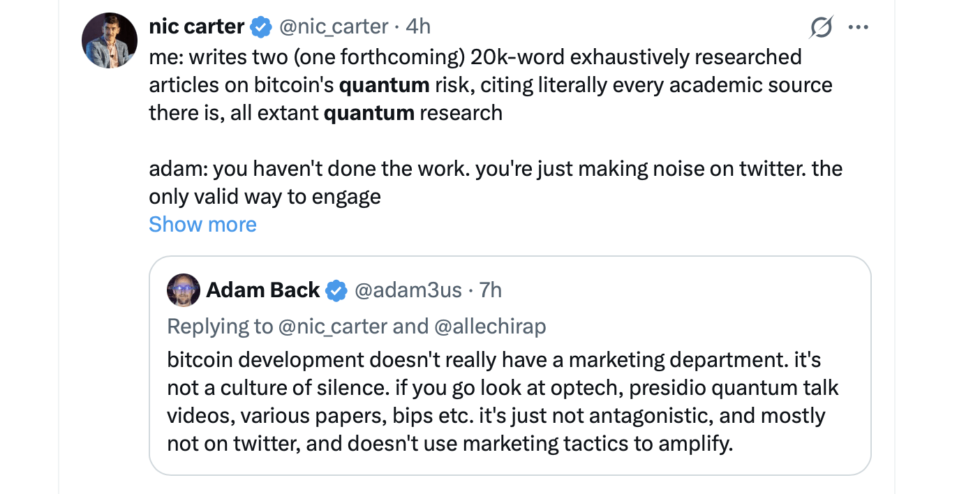The image size is (980, 494).
Task: Select Adam Back's display name
Action: (x=263, y=290)
